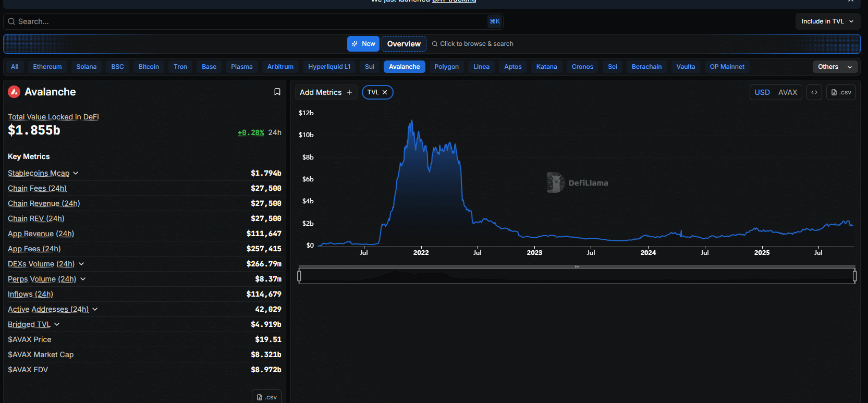Click the plus icon in Add Metrics
Viewport: 868px width, 403px height.
click(x=349, y=92)
